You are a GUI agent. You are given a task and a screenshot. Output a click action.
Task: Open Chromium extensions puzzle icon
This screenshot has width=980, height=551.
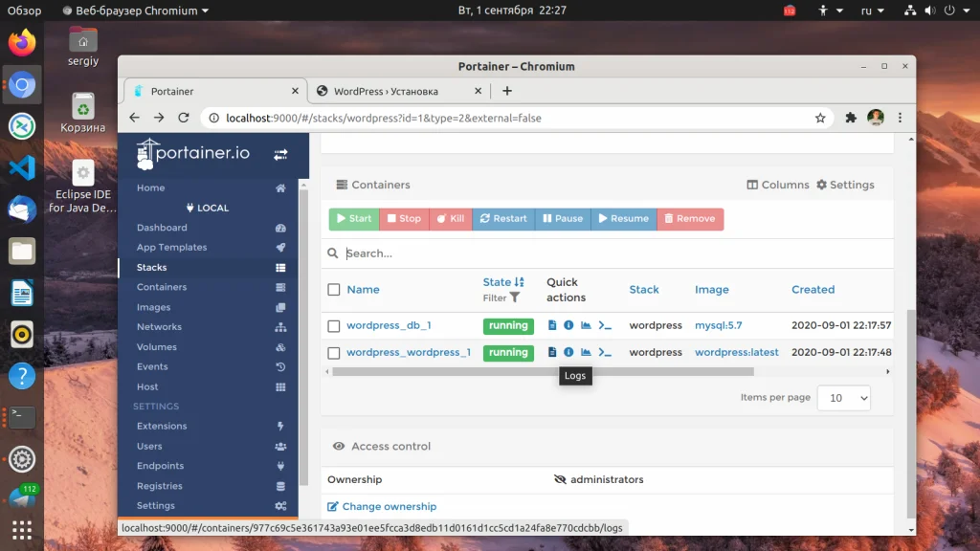851,118
